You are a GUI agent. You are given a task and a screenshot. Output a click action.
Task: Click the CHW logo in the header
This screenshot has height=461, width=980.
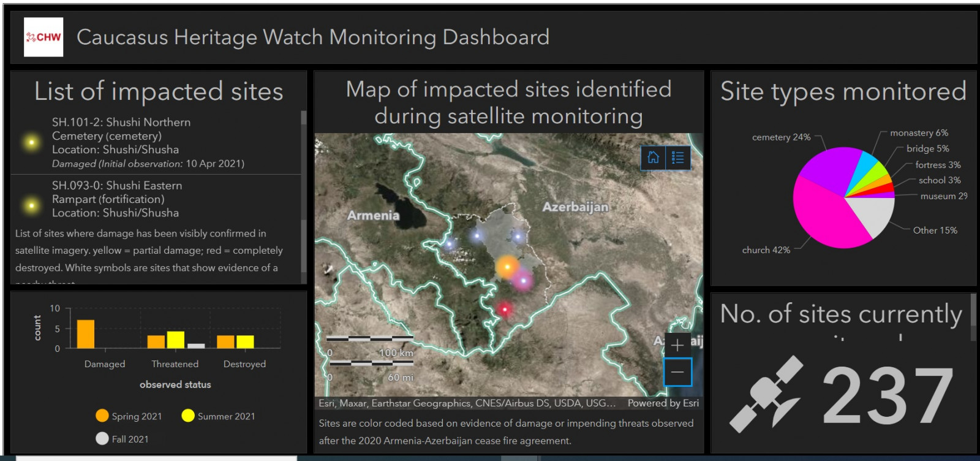(43, 37)
